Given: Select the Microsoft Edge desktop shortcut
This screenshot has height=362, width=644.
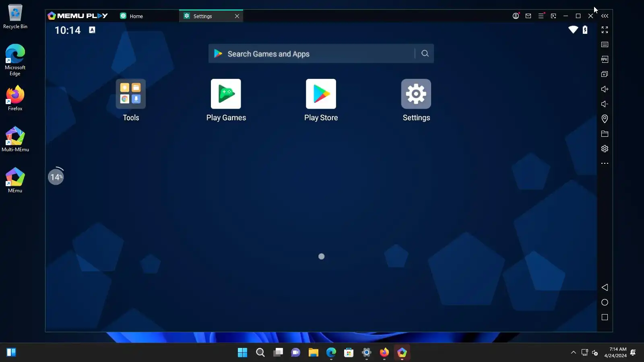Looking at the screenshot, I should [x=15, y=60].
